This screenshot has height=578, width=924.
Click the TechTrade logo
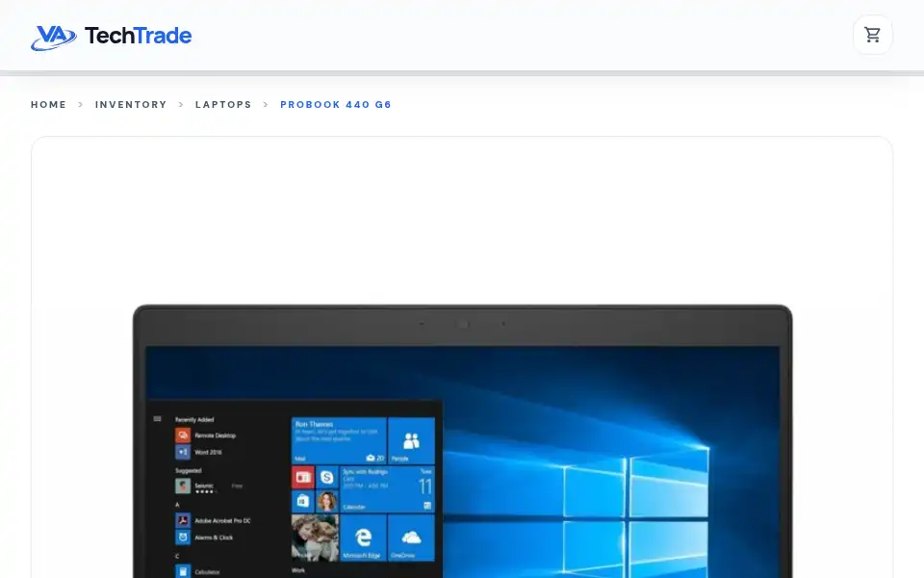coord(112,37)
